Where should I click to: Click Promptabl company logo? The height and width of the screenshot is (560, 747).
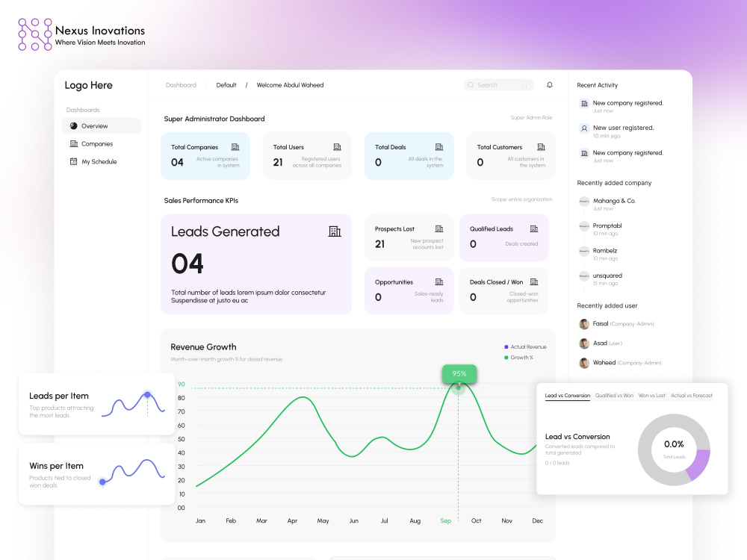pyautogui.click(x=584, y=226)
